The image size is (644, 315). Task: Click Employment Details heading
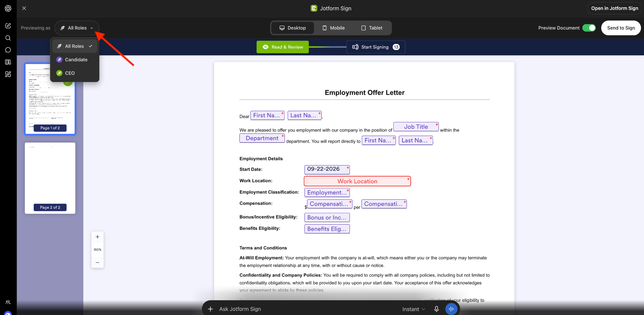click(x=261, y=159)
